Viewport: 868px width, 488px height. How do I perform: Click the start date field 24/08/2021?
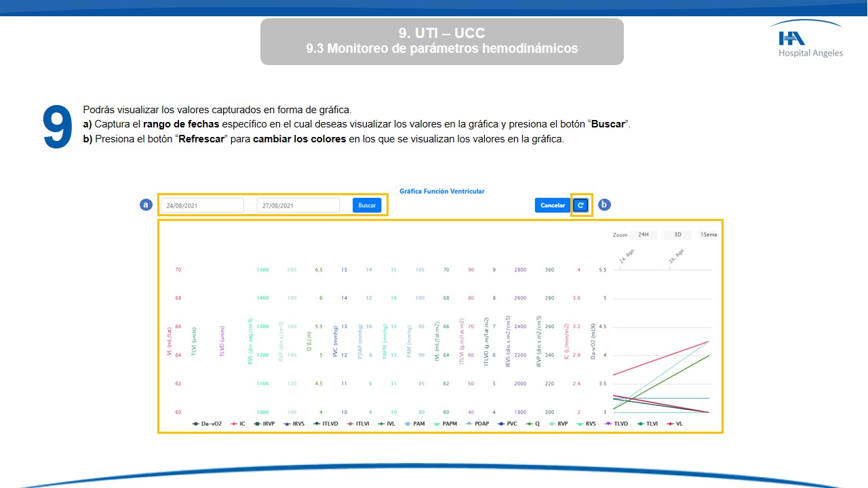[202, 205]
